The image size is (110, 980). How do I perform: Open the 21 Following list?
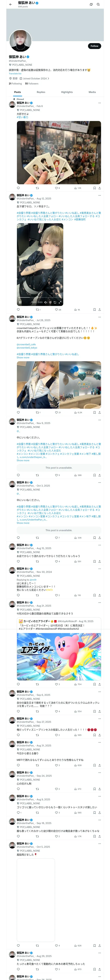[15, 84]
